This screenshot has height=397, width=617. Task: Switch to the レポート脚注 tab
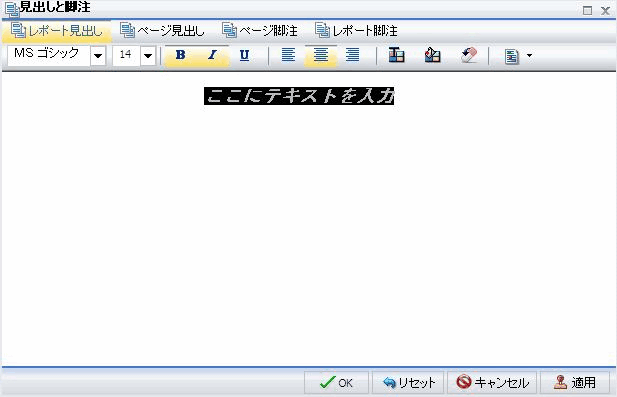(356, 31)
